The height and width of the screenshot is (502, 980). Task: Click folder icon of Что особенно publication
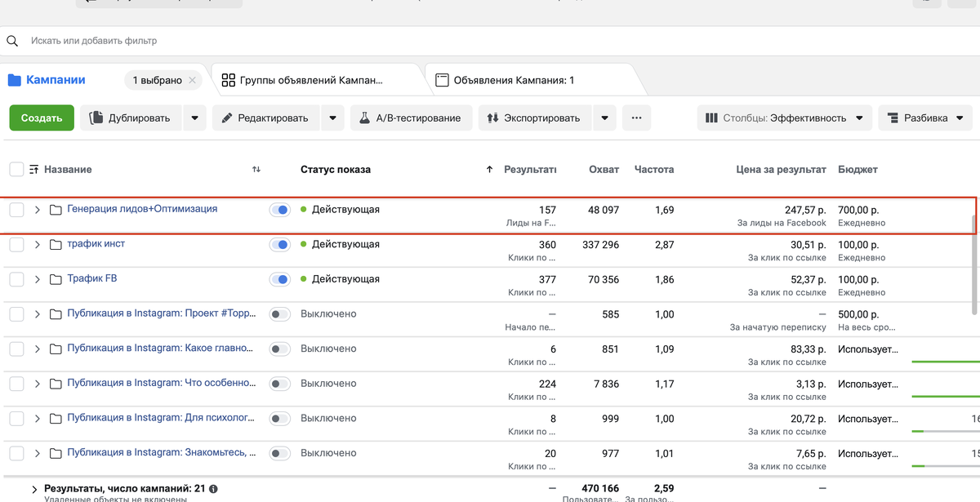[56, 384]
